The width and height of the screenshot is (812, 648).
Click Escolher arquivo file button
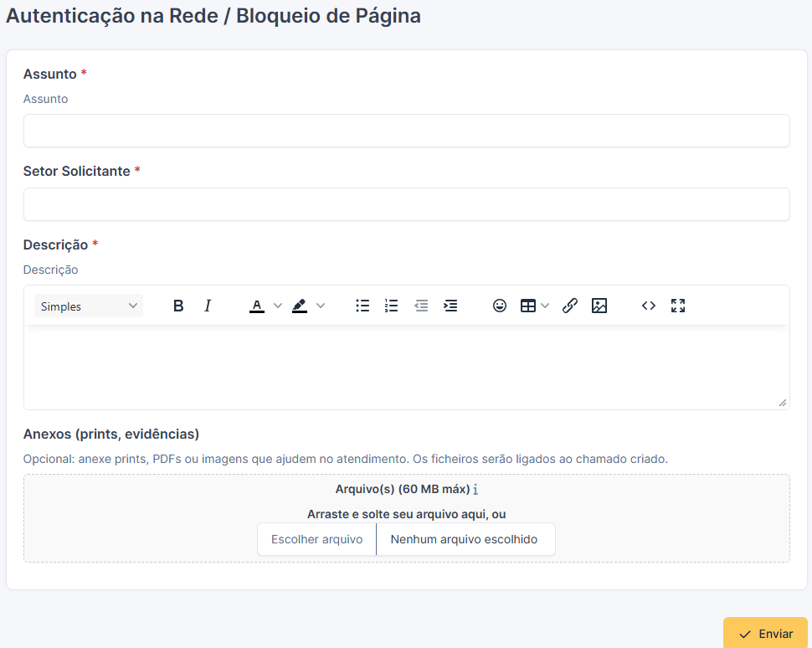click(x=317, y=539)
